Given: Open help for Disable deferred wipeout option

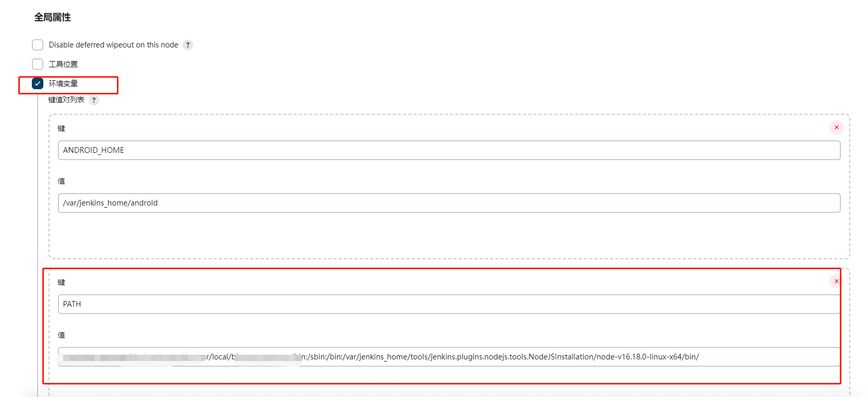Looking at the screenshot, I should 188,45.
